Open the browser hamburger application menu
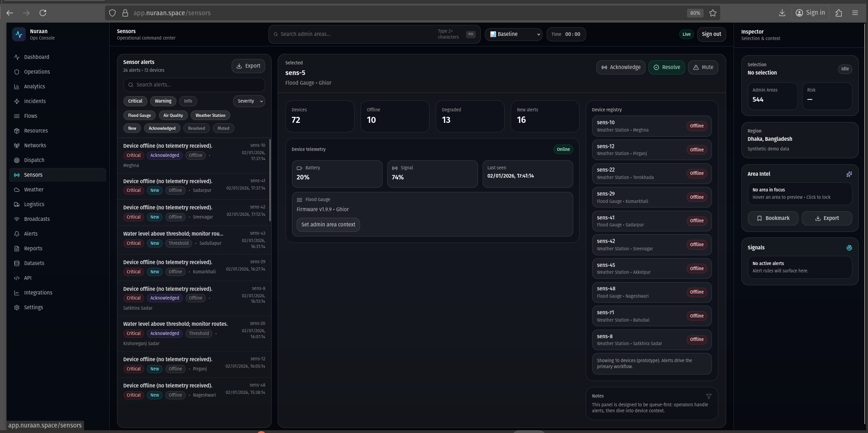 pos(855,13)
